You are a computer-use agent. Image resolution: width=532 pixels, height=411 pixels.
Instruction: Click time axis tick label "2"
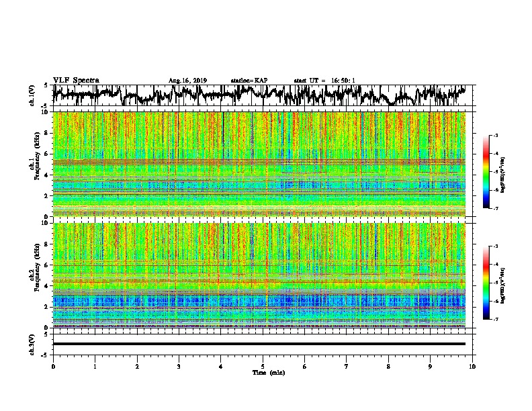[137, 367]
